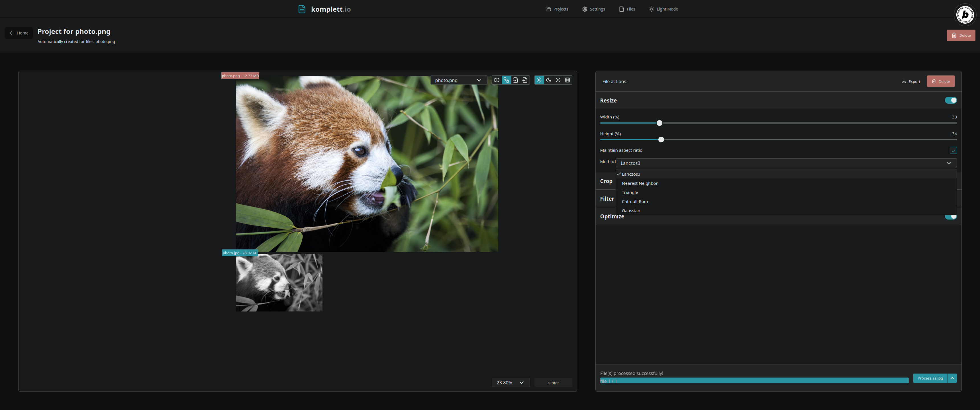Click the Export button
980x410 pixels.
(911, 81)
